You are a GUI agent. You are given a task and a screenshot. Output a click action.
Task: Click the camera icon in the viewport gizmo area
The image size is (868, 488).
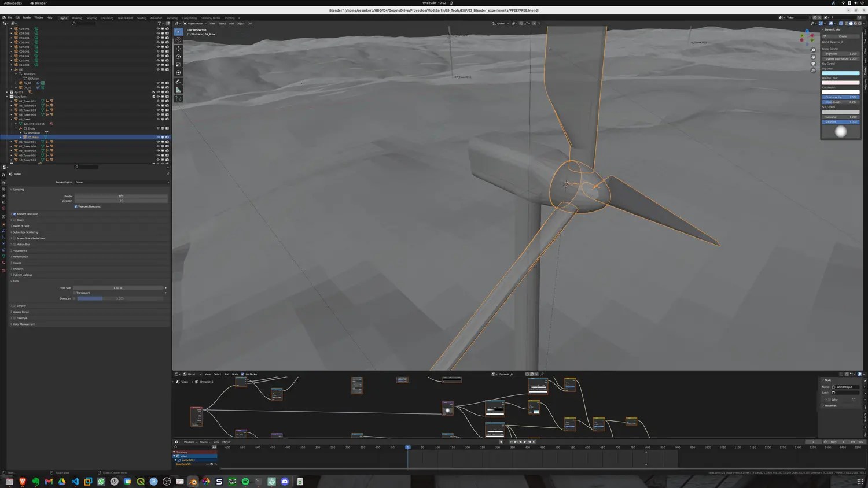(813, 64)
